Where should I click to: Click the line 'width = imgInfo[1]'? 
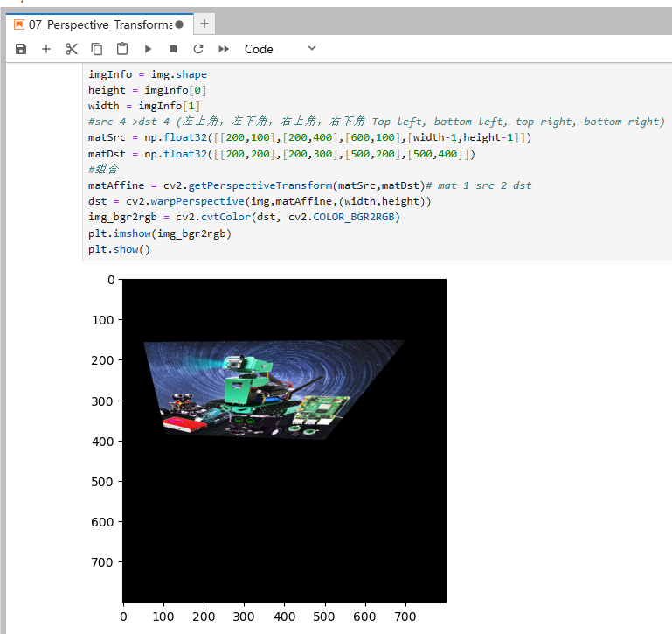(x=144, y=106)
